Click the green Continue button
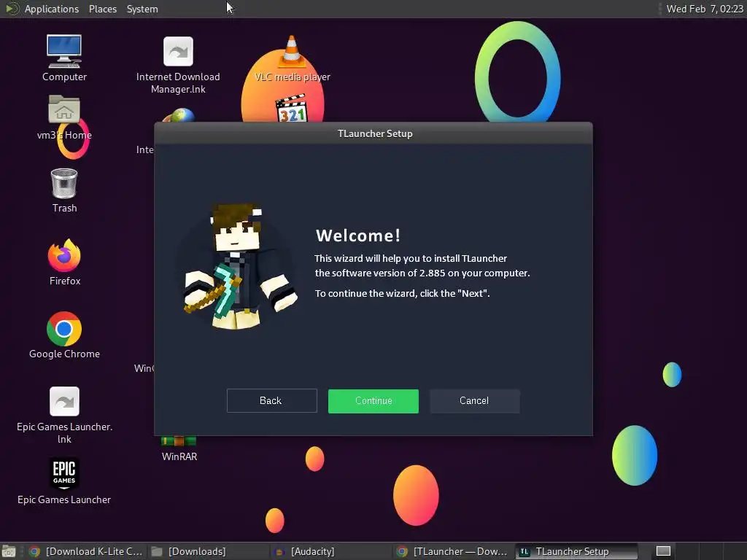Viewport: 747px width, 560px height. coord(373,401)
